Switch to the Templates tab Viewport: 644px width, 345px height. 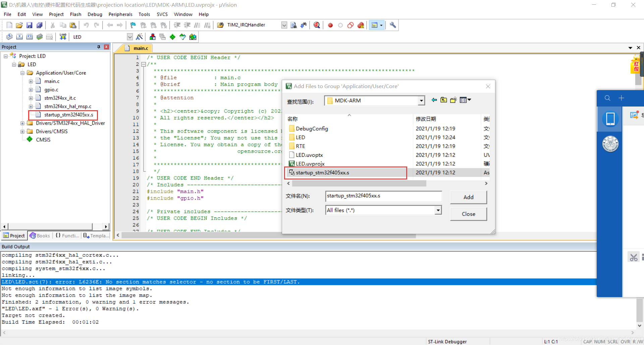(x=96, y=235)
